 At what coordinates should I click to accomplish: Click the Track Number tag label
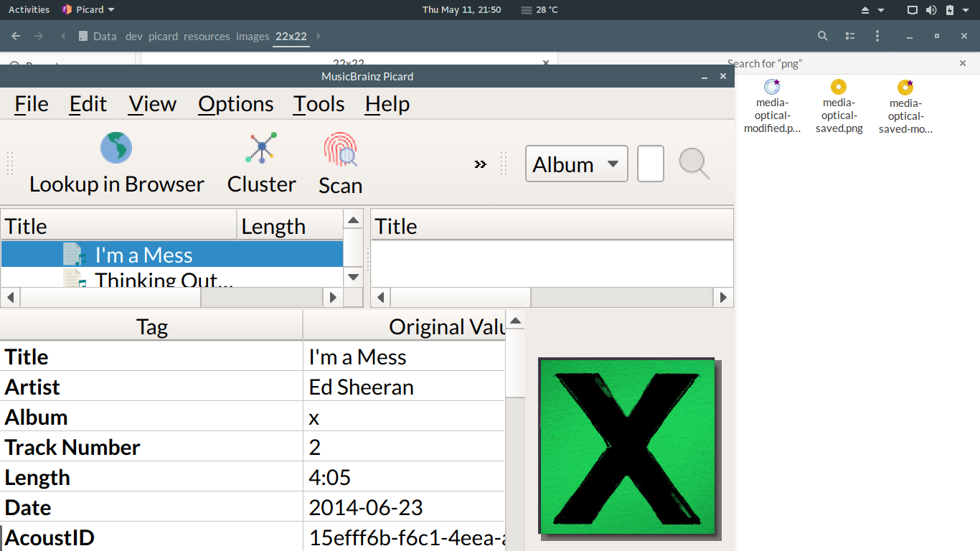72,448
